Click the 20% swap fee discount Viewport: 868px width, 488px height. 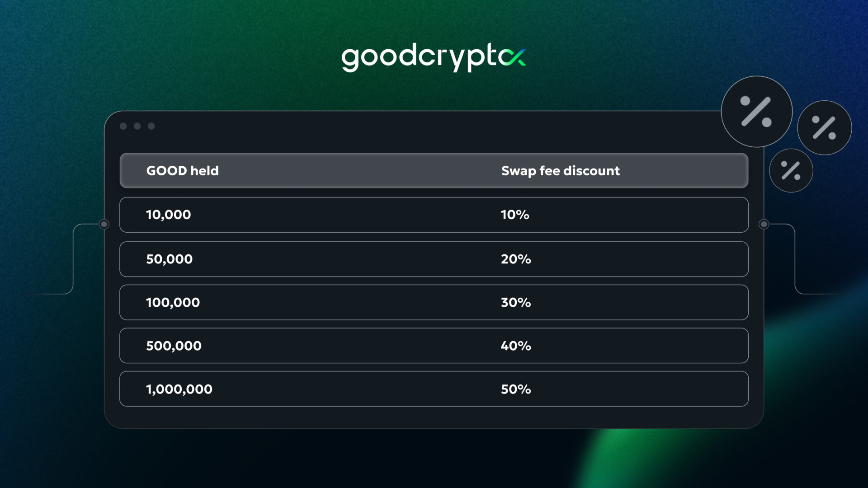pyautogui.click(x=516, y=259)
